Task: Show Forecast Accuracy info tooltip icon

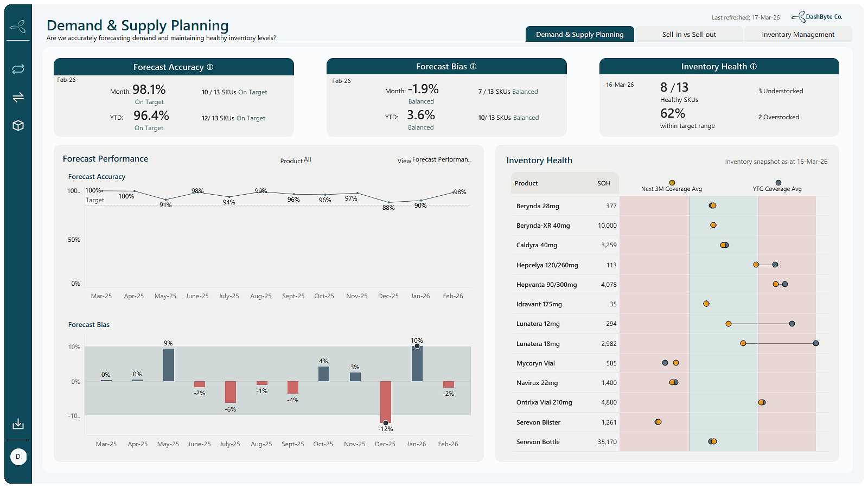Action: pos(210,67)
